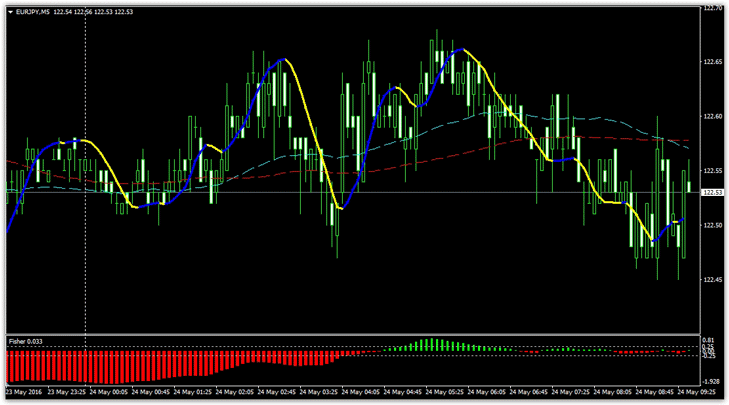The height and width of the screenshot is (405, 729).
Task: Click the -1.928 Fisher scale value
Action: coord(708,381)
